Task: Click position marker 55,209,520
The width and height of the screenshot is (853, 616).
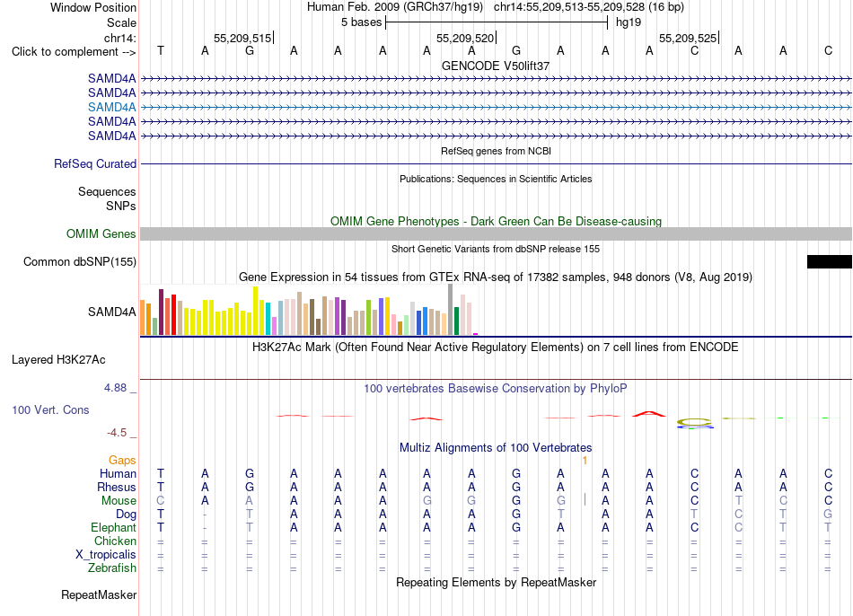Action: click(x=465, y=38)
